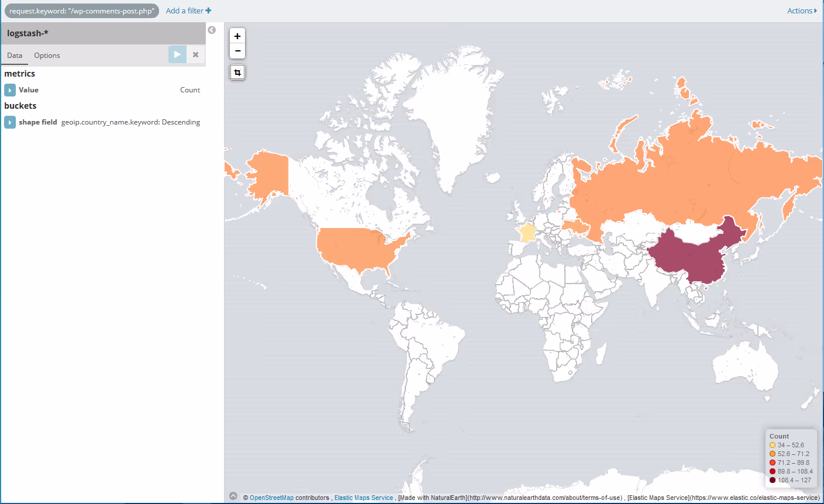Toggle the map legend arrow at bottom
Screen dimensions: 824x504
click(233, 496)
